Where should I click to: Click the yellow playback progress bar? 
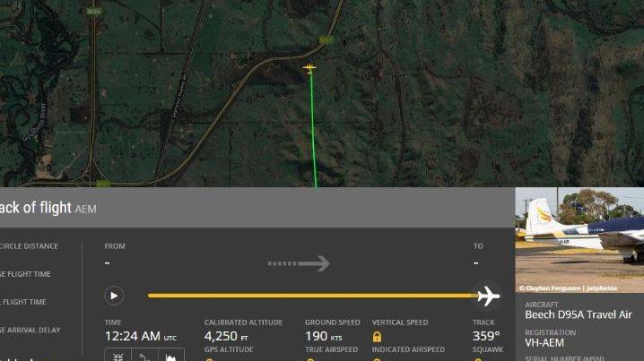312,296
